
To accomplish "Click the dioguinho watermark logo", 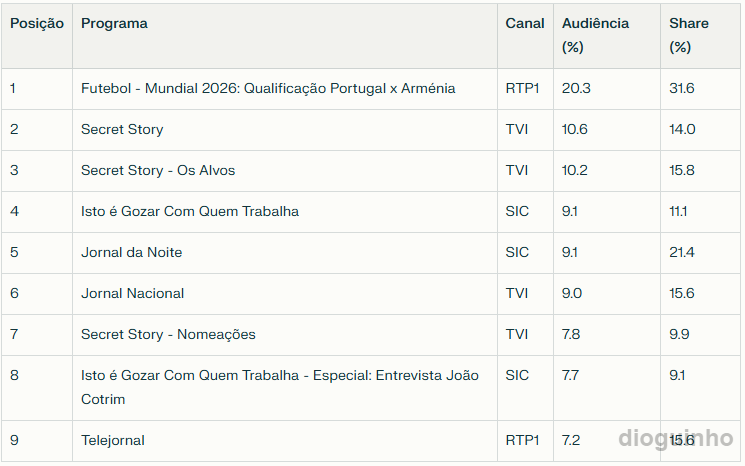I will [x=674, y=437].
